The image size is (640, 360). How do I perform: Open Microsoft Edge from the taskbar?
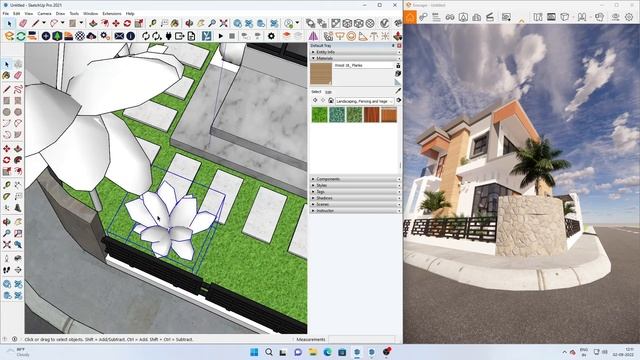[x=327, y=352]
